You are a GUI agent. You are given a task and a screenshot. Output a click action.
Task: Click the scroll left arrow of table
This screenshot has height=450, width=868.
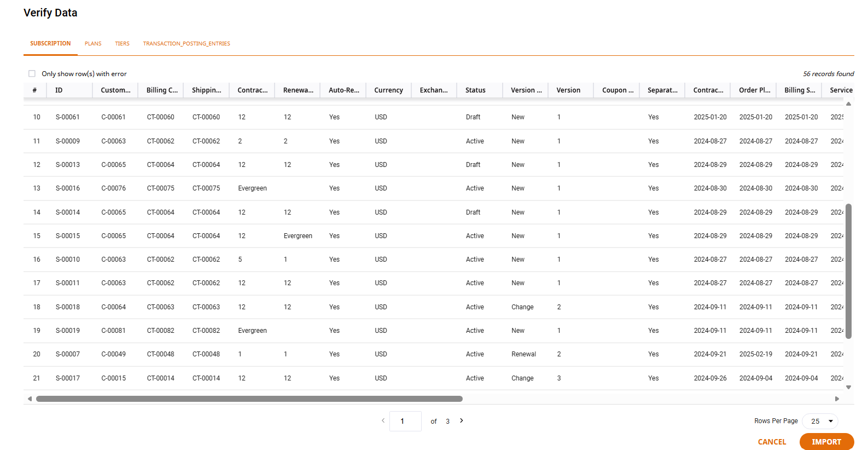coord(30,399)
